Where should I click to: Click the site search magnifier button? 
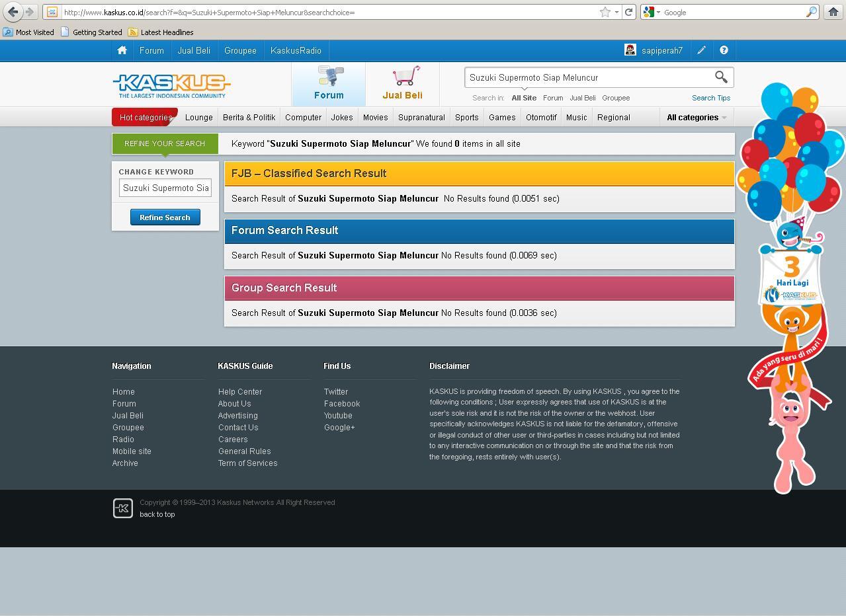pyautogui.click(x=721, y=77)
